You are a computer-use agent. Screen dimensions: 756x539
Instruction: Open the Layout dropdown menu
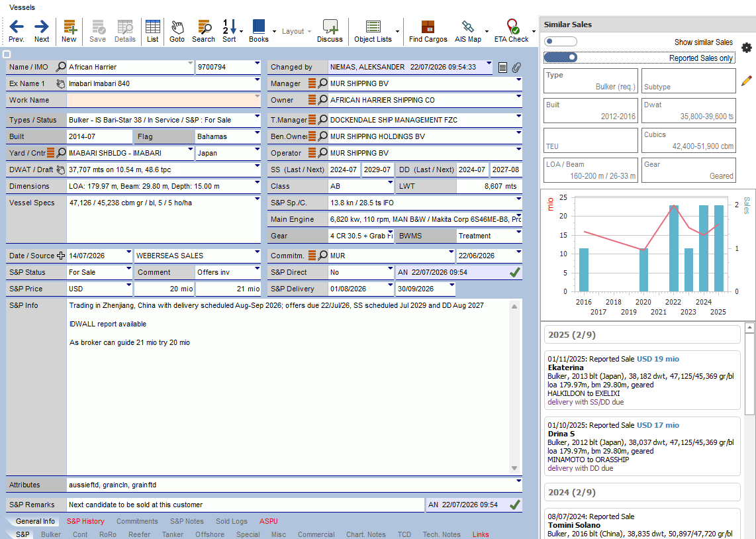(296, 31)
